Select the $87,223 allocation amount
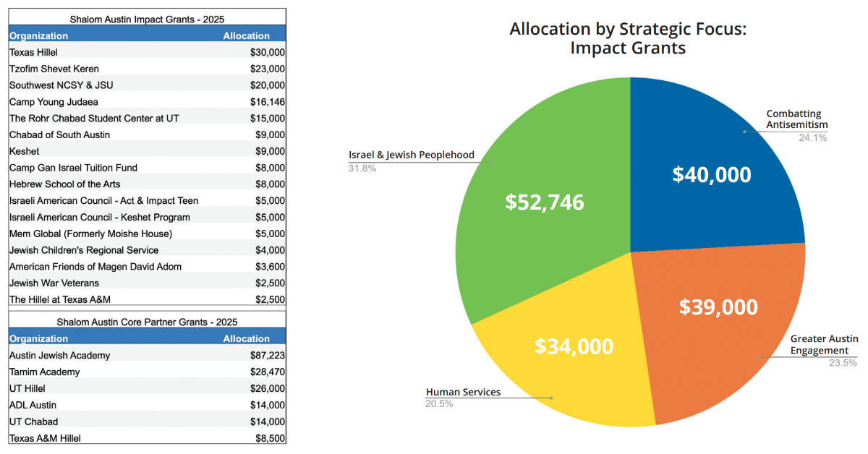Image resolution: width=868 pixels, height=454 pixels. [268, 356]
